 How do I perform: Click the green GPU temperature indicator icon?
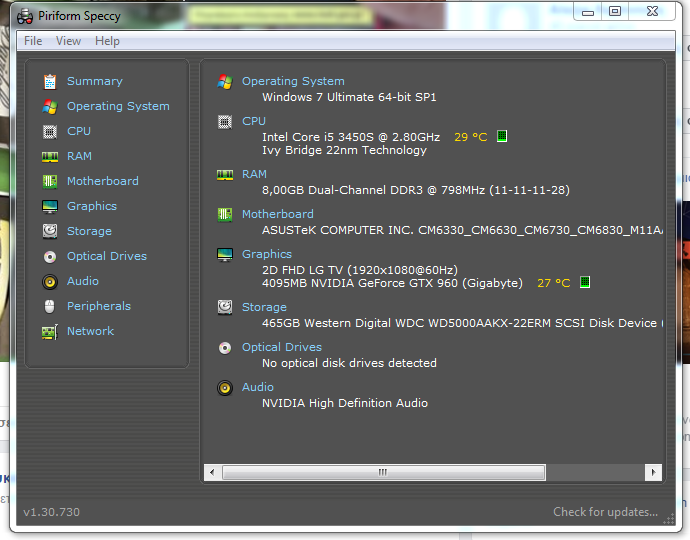click(585, 282)
